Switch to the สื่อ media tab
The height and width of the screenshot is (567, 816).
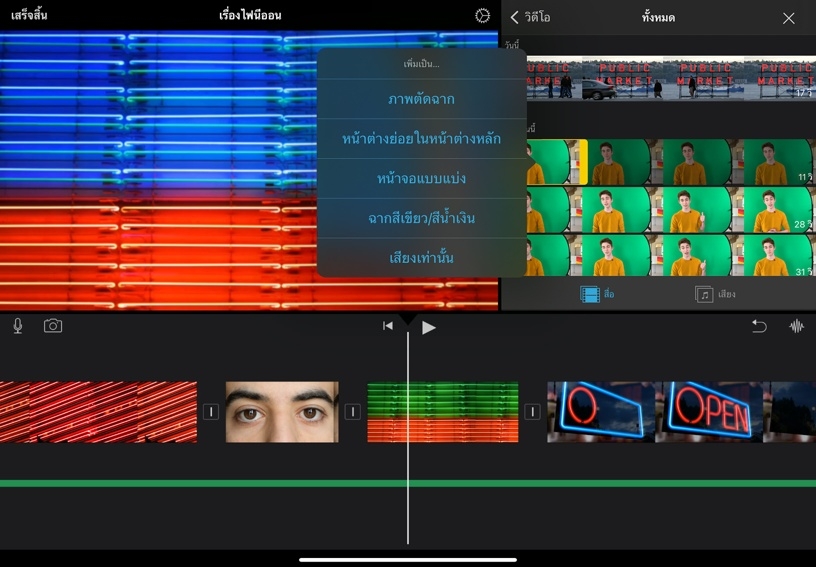pyautogui.click(x=598, y=294)
